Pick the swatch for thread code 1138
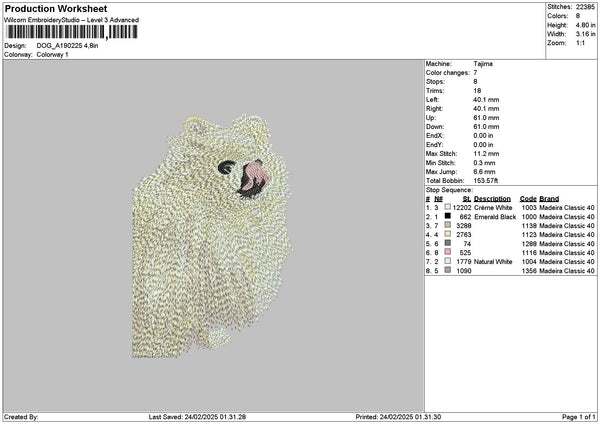 tap(447, 225)
